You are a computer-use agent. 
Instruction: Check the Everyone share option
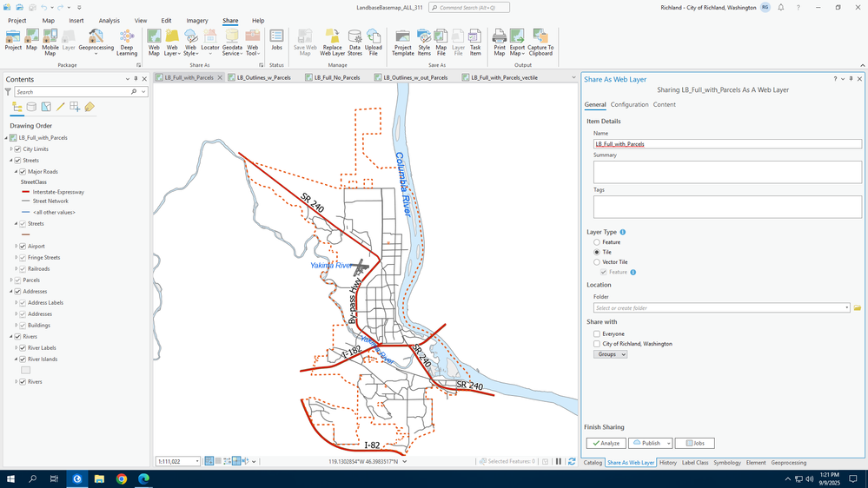coord(597,333)
